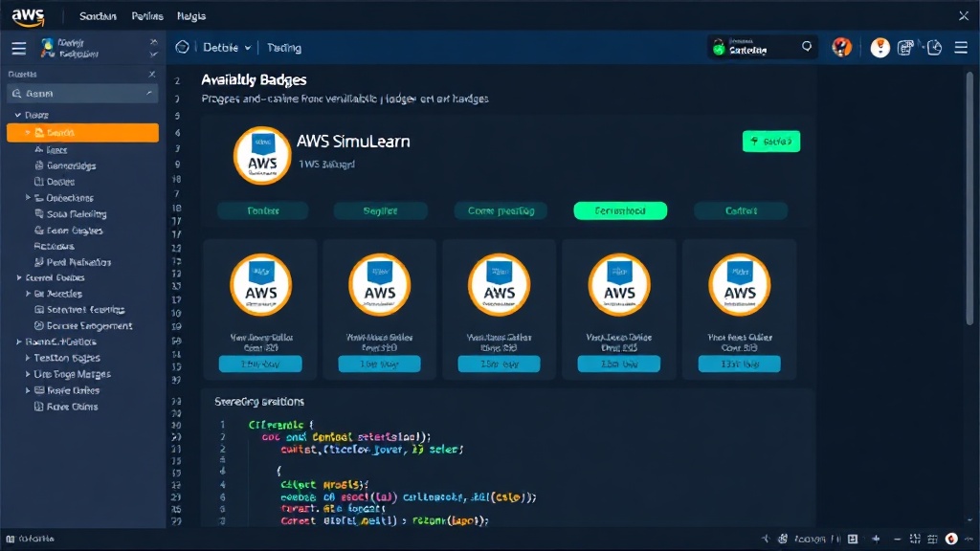Click the white circle lightbulb notification icon
The image size is (980, 551).
pyautogui.click(x=880, y=48)
